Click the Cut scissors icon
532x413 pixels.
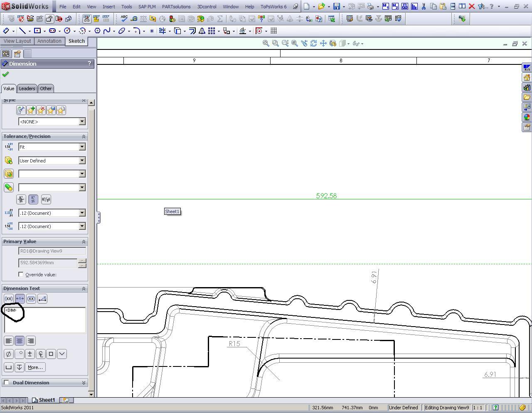(424, 7)
